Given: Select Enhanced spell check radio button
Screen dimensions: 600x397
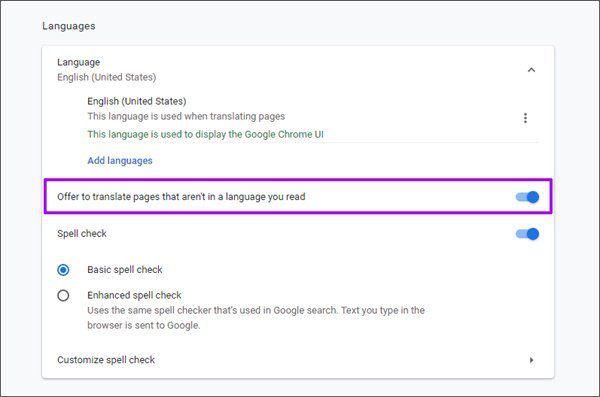Looking at the screenshot, I should pyautogui.click(x=63, y=296).
